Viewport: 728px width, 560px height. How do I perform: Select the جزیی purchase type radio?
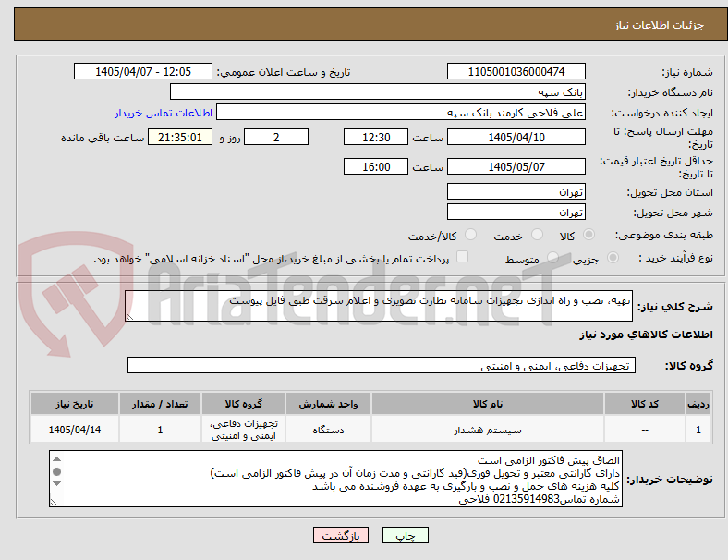(x=613, y=258)
